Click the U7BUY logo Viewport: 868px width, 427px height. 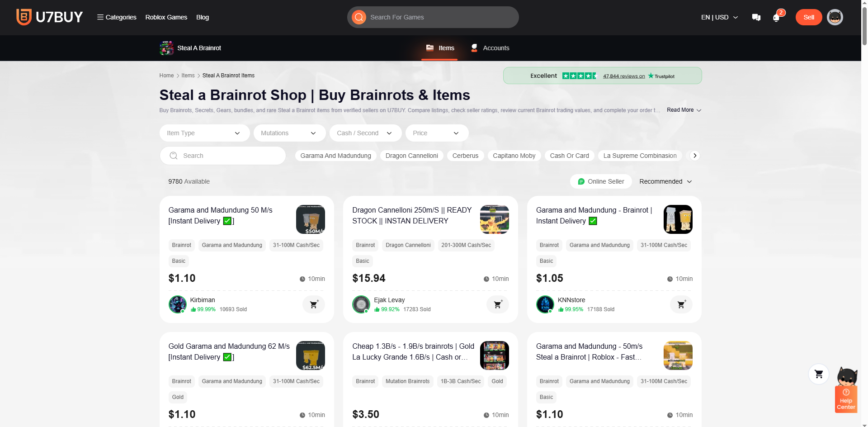(49, 17)
